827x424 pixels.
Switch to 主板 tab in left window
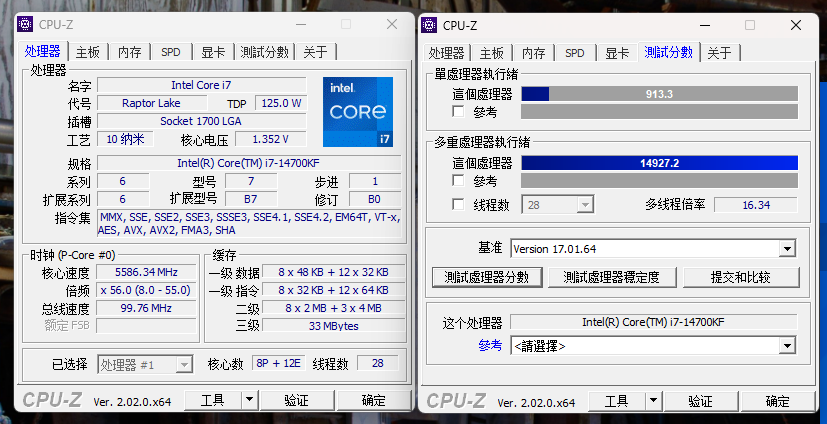point(88,52)
